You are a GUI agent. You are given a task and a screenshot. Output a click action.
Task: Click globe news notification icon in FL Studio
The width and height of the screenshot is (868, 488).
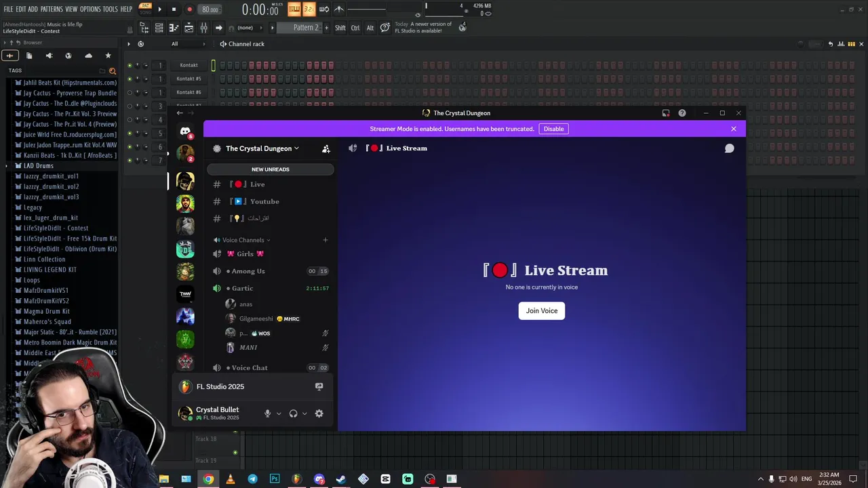[x=462, y=27]
